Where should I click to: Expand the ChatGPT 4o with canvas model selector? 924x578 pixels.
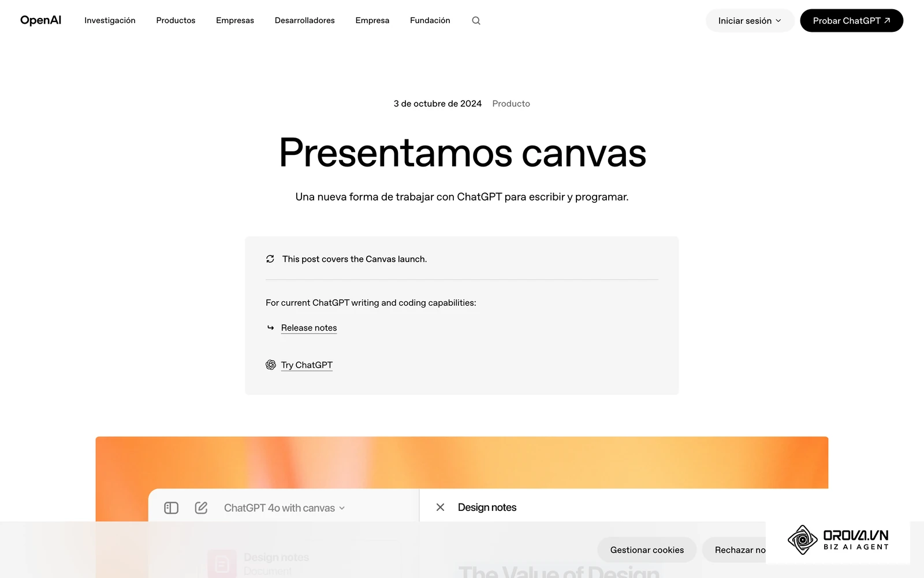pyautogui.click(x=285, y=508)
